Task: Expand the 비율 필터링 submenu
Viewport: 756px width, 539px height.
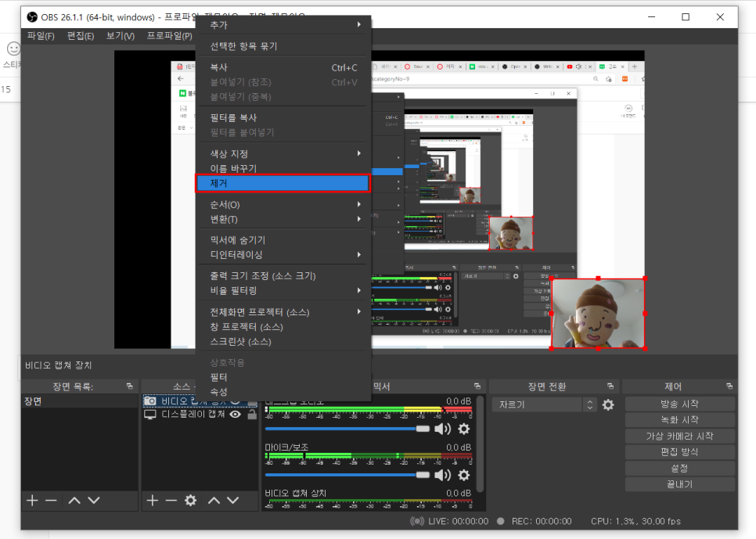Action: click(283, 291)
